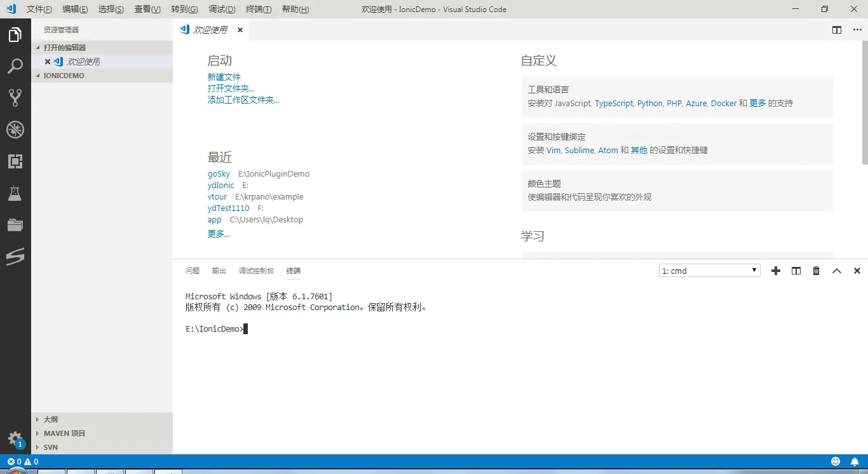Click the welcome page vertical scrollbar
This screenshot has height=474, width=868.
click(x=865, y=102)
